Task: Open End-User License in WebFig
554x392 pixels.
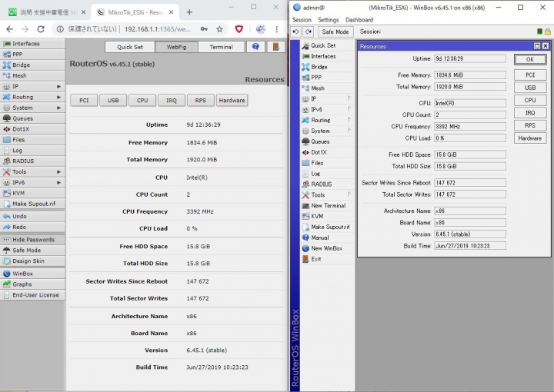Action: pyautogui.click(x=32, y=295)
